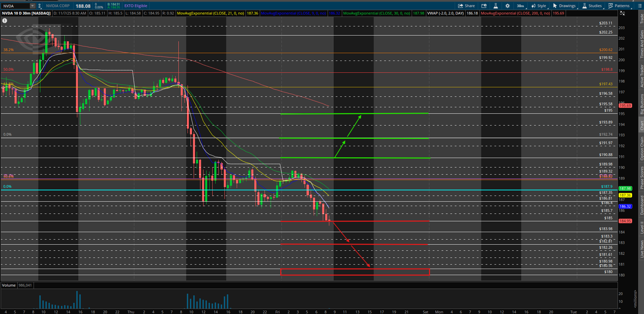This screenshot has width=644, height=314.
Task: Click the symbol-link icon beside the NVDA box
Action: click(40, 5)
